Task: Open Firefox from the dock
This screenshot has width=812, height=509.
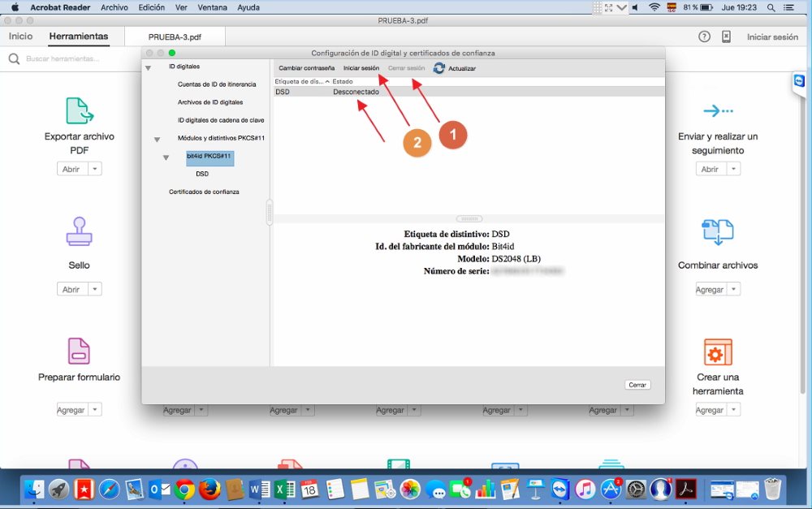Action: [209, 489]
